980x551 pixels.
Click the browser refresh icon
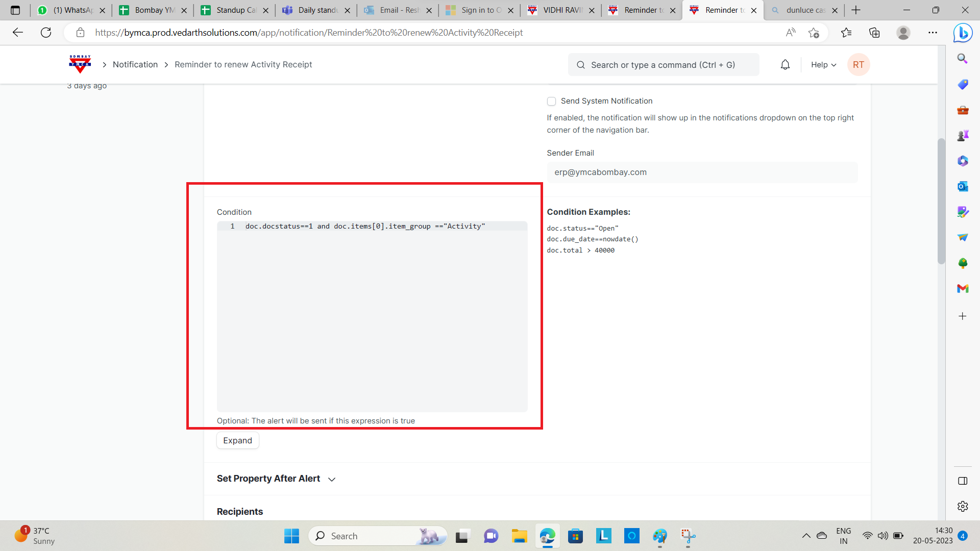pyautogui.click(x=46, y=33)
